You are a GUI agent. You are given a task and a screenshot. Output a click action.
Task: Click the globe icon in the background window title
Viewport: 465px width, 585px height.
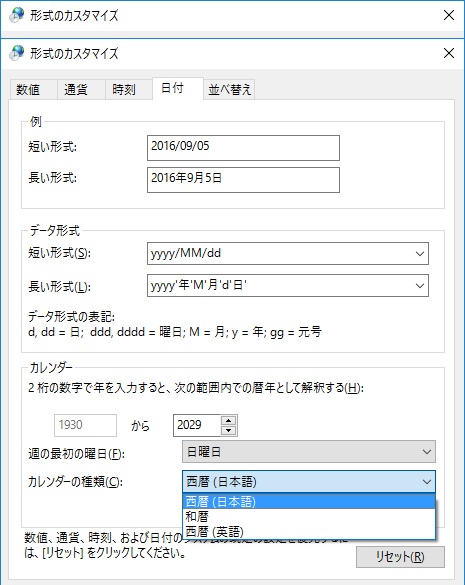(x=17, y=15)
